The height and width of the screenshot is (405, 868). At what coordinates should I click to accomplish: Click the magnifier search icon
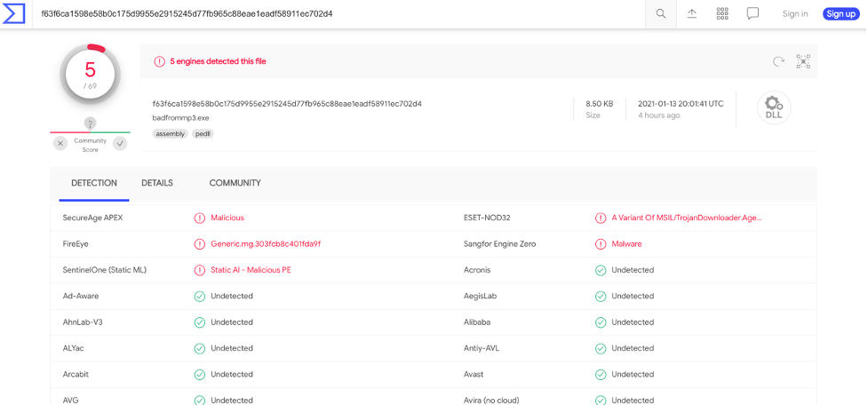[660, 14]
